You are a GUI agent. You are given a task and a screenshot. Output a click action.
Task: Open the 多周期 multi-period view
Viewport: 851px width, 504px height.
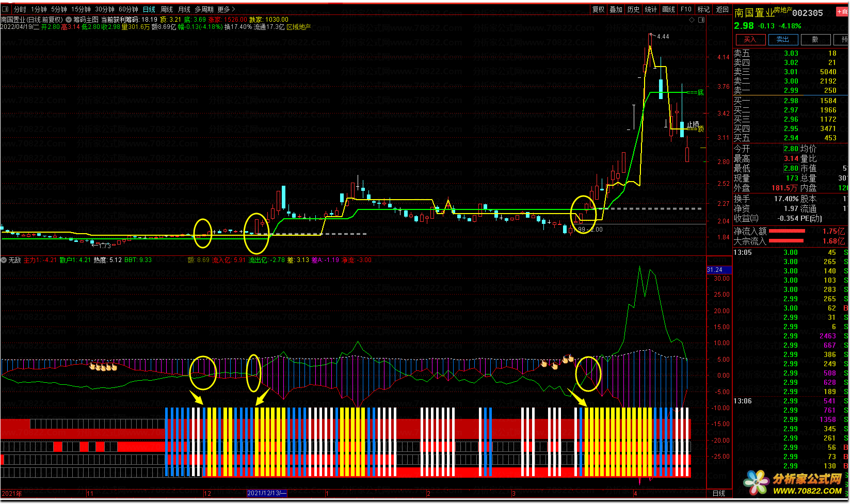(204, 9)
